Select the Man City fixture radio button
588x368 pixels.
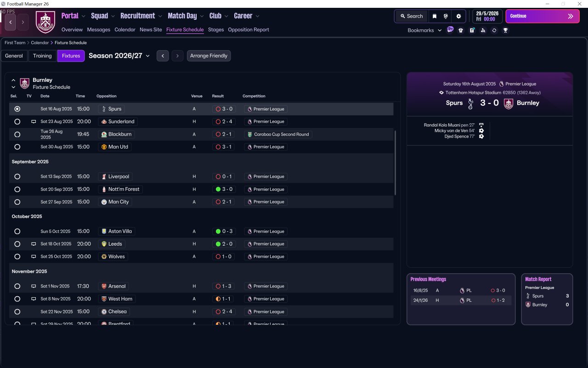(17, 202)
